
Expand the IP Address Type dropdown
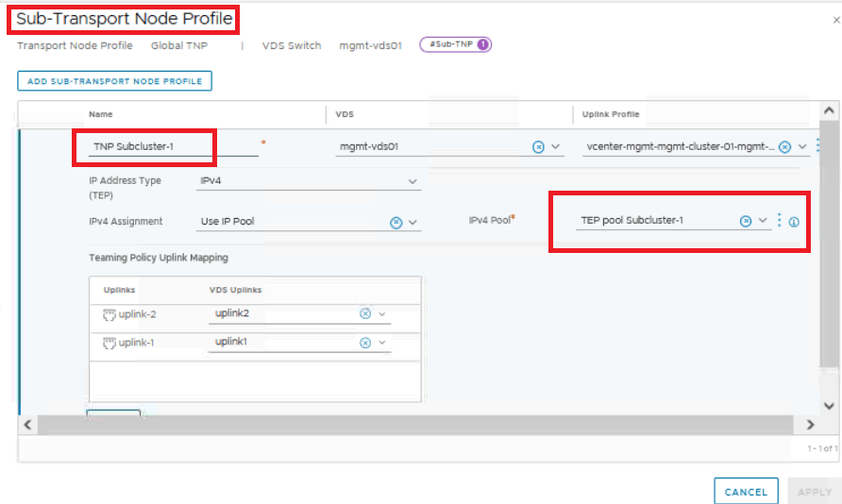pos(413,181)
